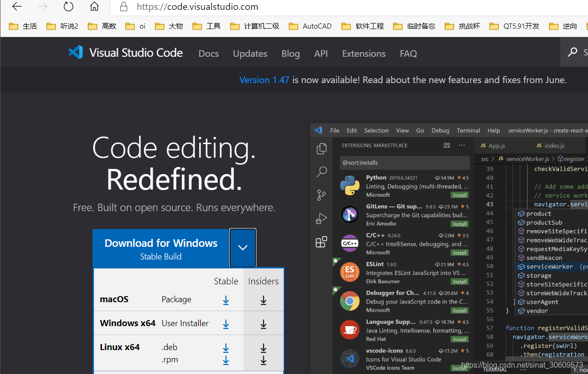Click Terminal menu in VS Code screenshot
The width and height of the screenshot is (588, 374).
tap(468, 130)
